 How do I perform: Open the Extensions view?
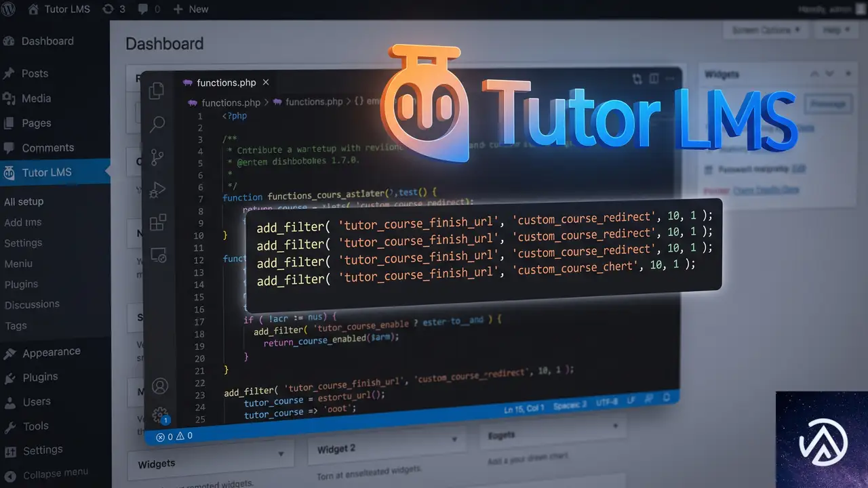click(x=158, y=222)
